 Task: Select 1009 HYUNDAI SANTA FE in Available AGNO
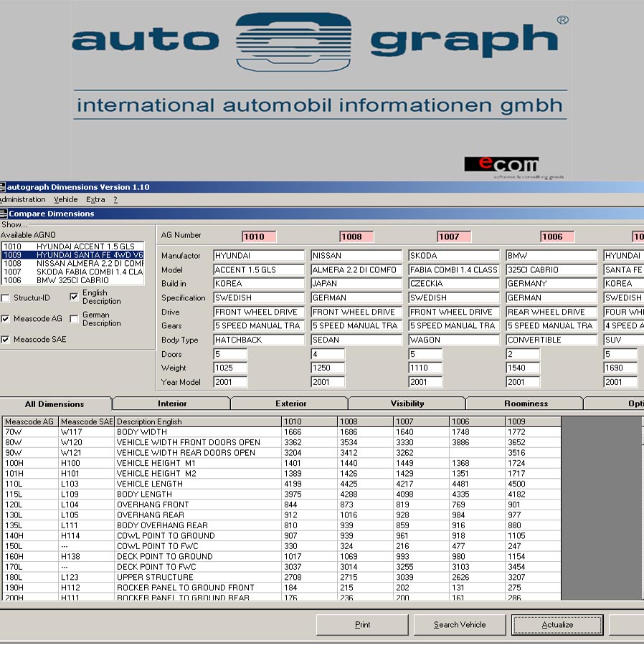click(73, 255)
